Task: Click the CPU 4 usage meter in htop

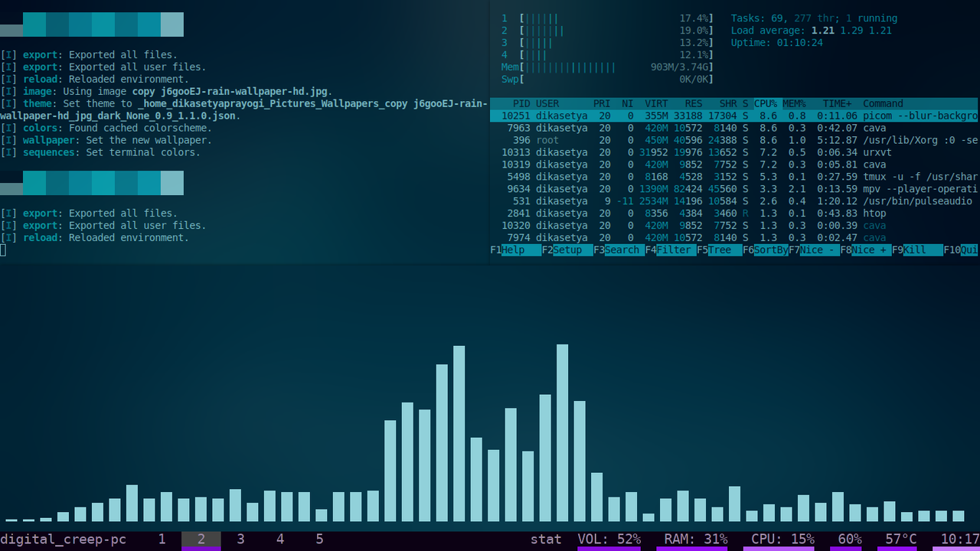Action: tap(607, 55)
